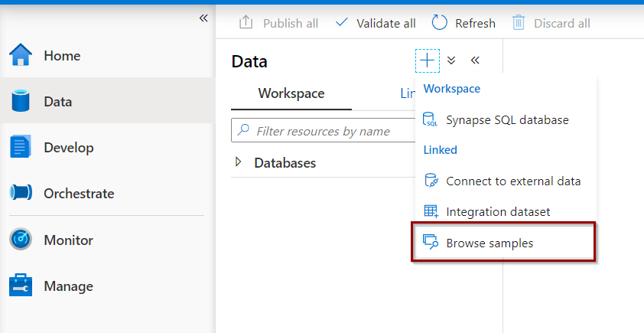Image resolution: width=644 pixels, height=333 pixels.
Task: Open the Develop hub
Action: tap(107, 147)
